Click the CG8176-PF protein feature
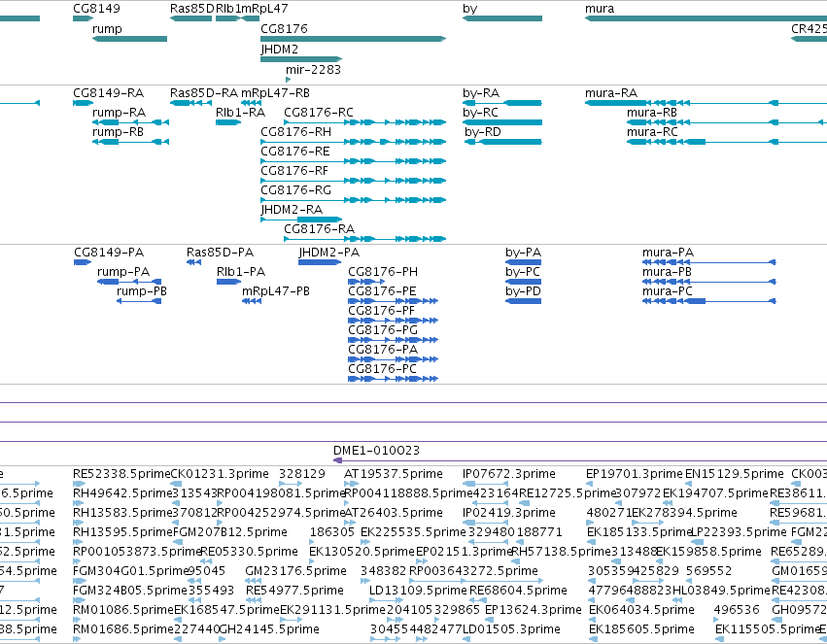The height and width of the screenshot is (644, 827). (x=393, y=321)
